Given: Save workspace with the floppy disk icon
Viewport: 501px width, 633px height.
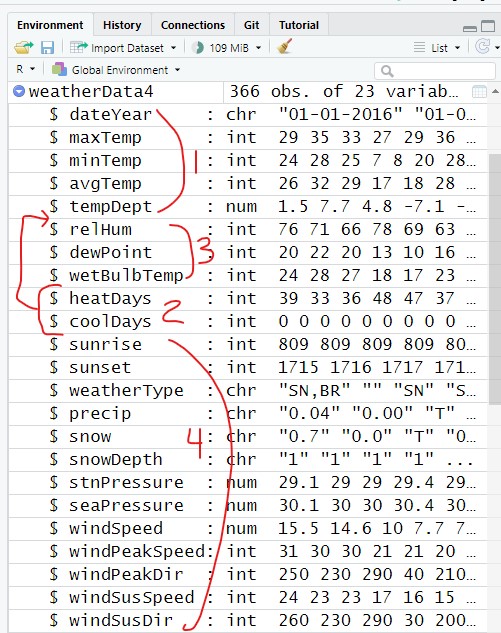Looking at the screenshot, I should (47, 48).
